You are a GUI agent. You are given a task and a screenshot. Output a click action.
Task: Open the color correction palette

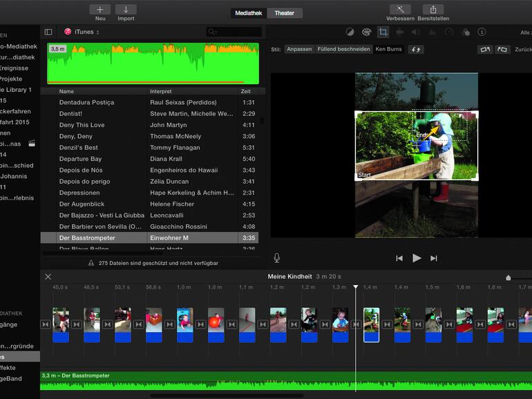(366, 32)
